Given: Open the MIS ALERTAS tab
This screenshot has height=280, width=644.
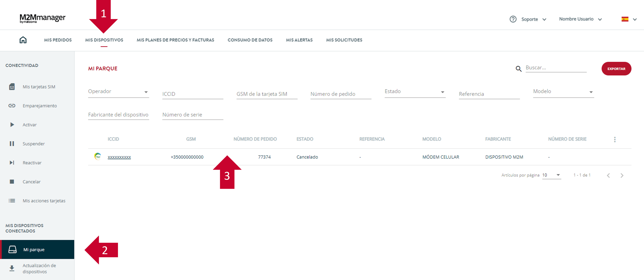Looking at the screenshot, I should tap(299, 40).
